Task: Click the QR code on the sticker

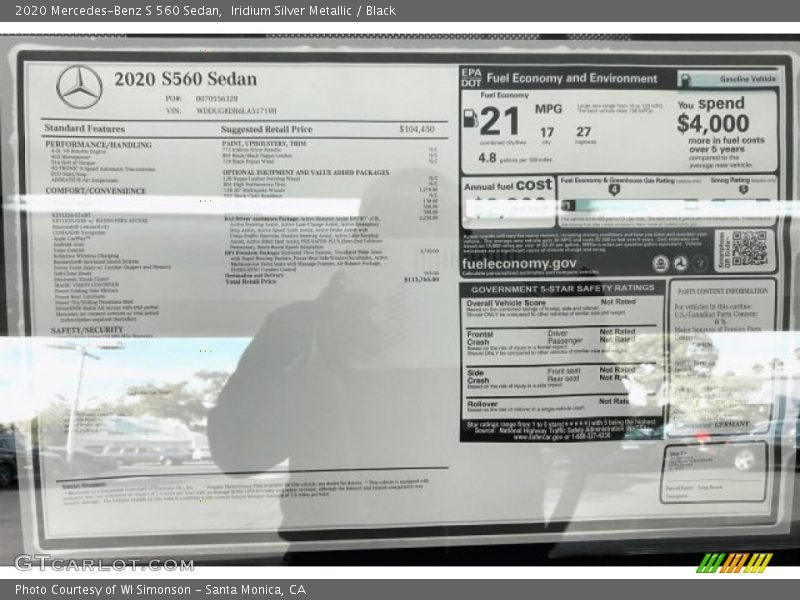Action: [749, 248]
